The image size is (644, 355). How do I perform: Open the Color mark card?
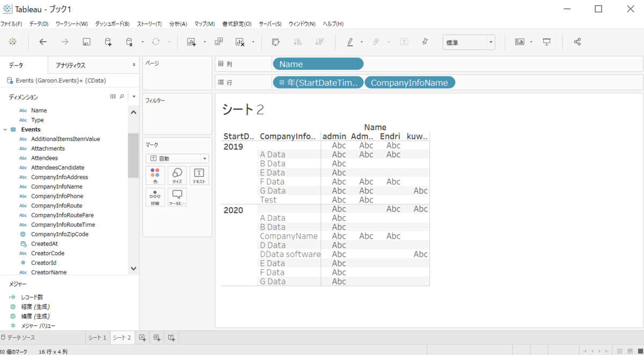pos(155,175)
